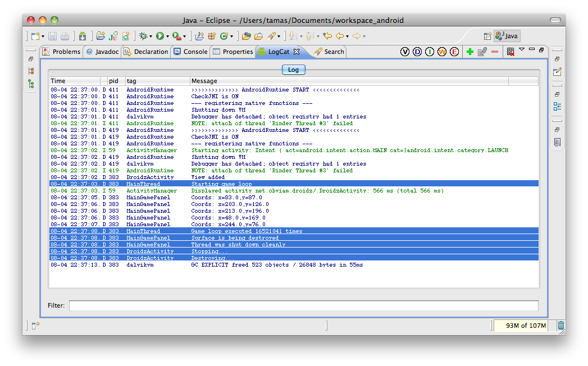Open the LogCat view menu triangle

522,49
